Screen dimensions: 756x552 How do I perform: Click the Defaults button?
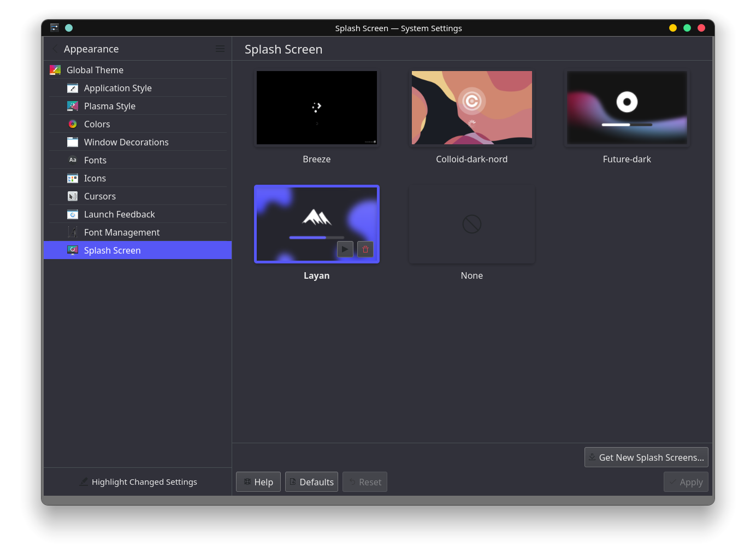coord(311,481)
